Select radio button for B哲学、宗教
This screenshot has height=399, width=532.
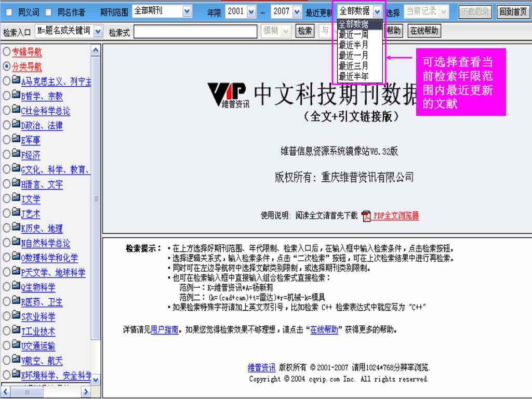coord(6,96)
